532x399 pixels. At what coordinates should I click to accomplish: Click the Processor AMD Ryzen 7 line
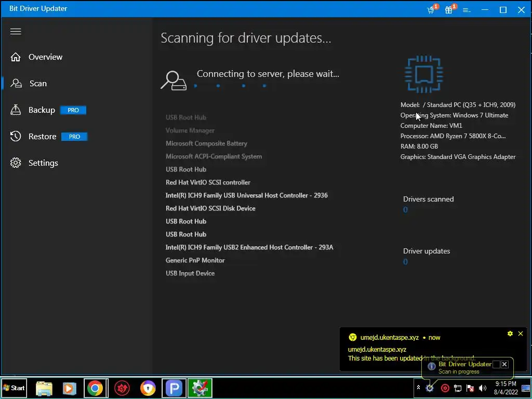click(453, 136)
